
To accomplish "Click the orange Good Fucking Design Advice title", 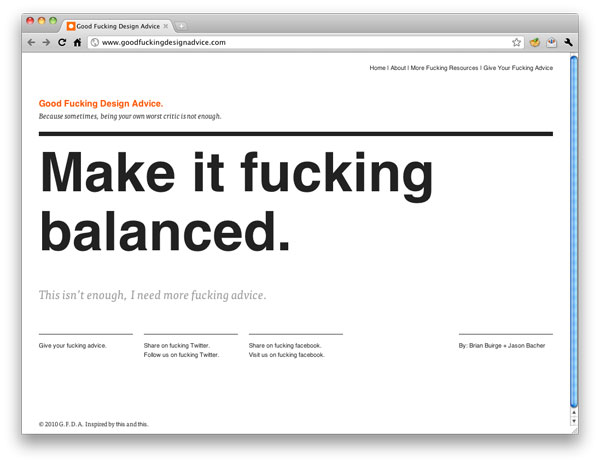I will point(101,104).
